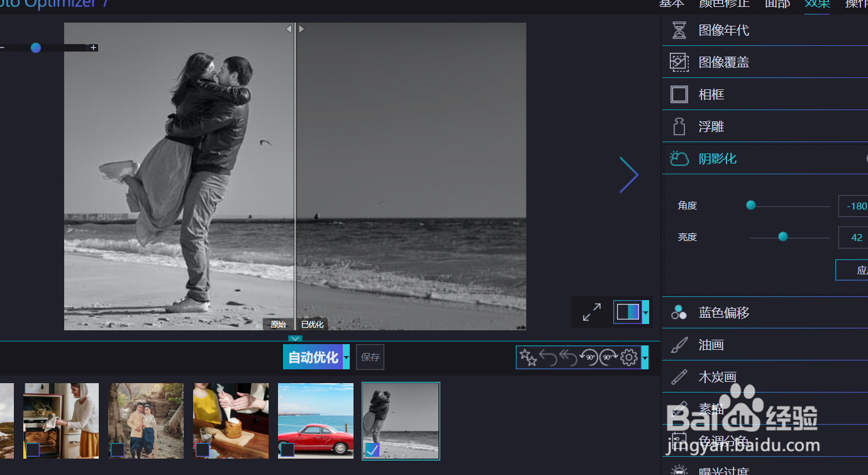The width and height of the screenshot is (868, 475).
Task: Open the compare view mode dropdown arrow
Action: (645, 312)
